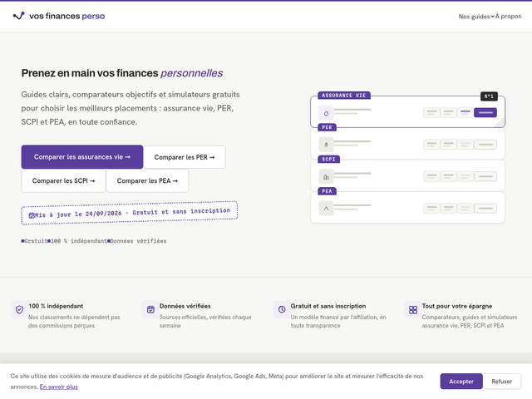Click the shield icon for 100 % indépendant
Image resolution: width=532 pixels, height=399 pixels.
pyautogui.click(x=19, y=309)
